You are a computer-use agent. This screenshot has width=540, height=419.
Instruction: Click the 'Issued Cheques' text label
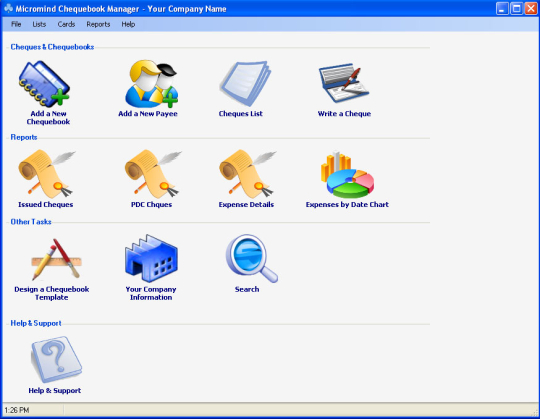coord(45,205)
